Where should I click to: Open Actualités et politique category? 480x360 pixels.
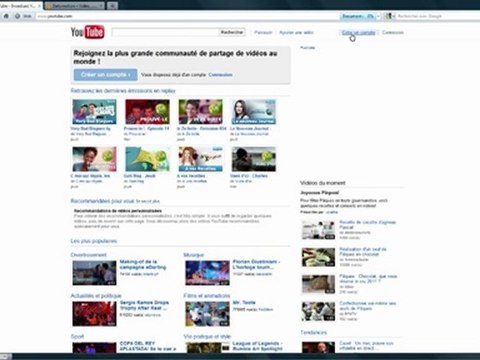tap(96, 296)
